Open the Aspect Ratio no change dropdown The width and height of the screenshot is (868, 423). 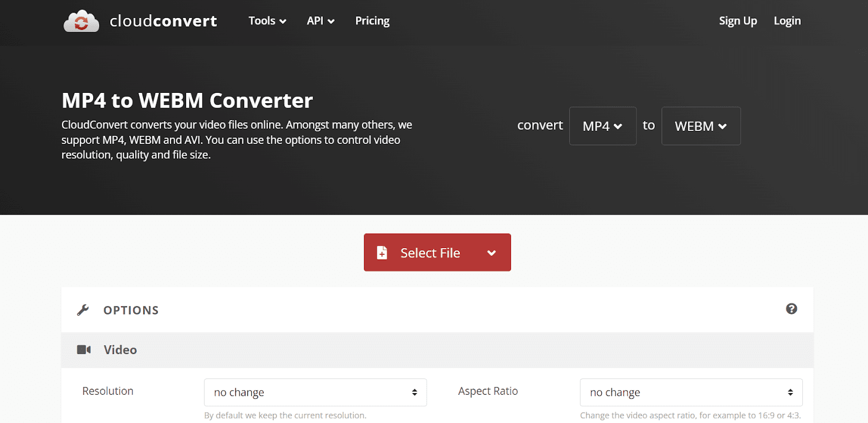pos(691,392)
